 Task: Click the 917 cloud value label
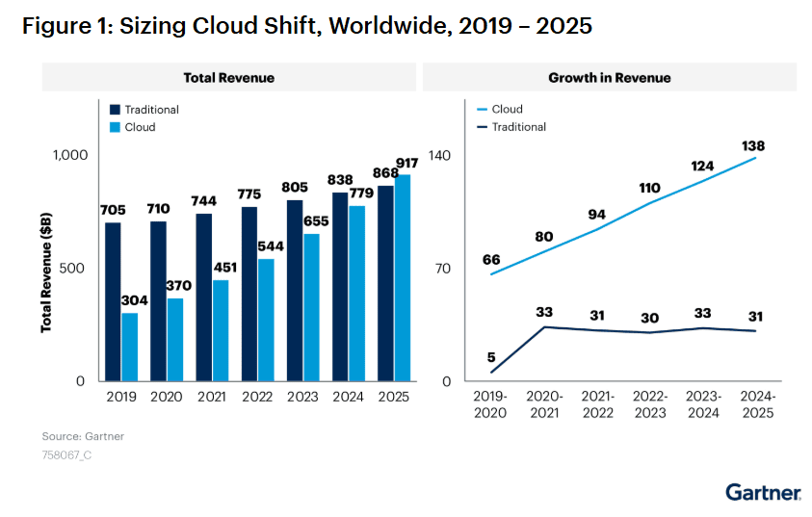click(x=406, y=164)
